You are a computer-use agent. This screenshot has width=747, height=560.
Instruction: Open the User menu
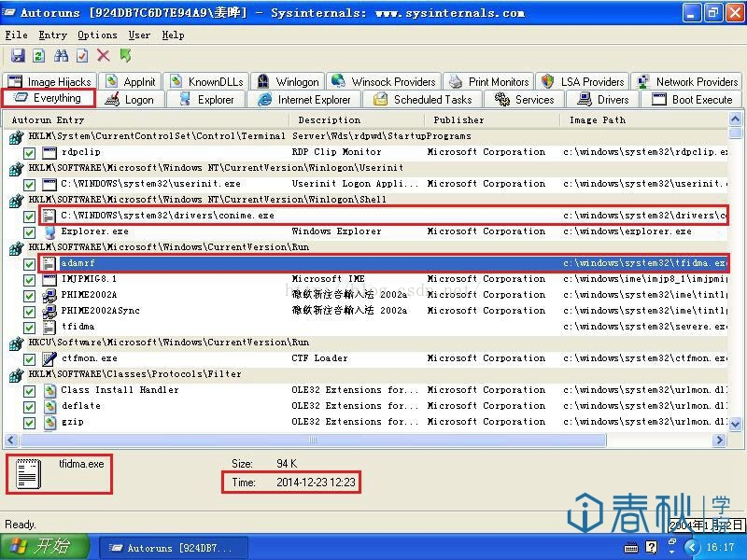pos(139,35)
